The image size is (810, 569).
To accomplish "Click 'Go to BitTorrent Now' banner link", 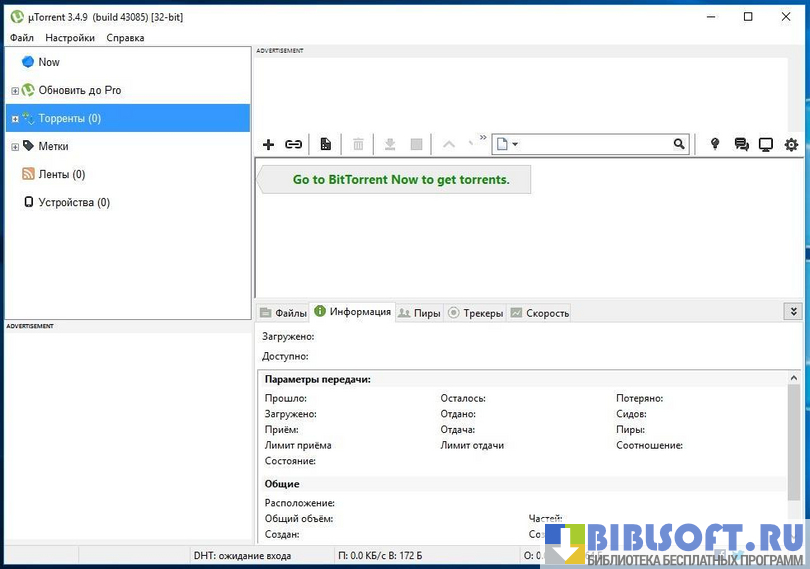I will point(400,180).
